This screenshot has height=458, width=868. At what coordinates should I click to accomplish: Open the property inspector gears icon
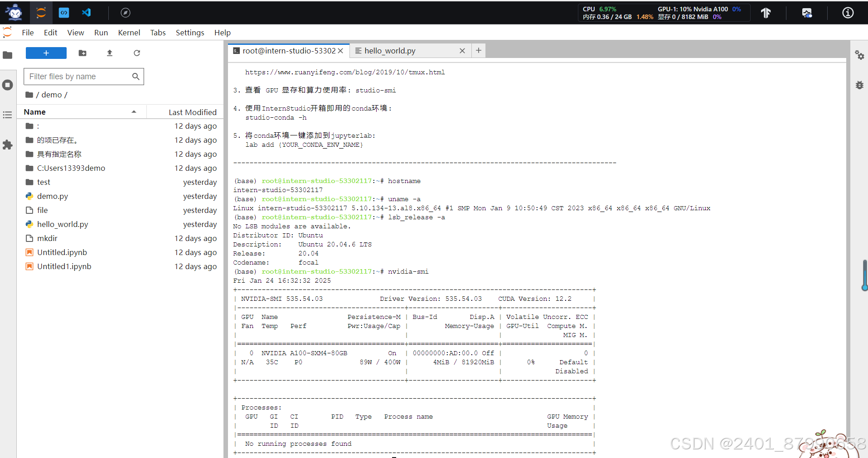click(859, 55)
